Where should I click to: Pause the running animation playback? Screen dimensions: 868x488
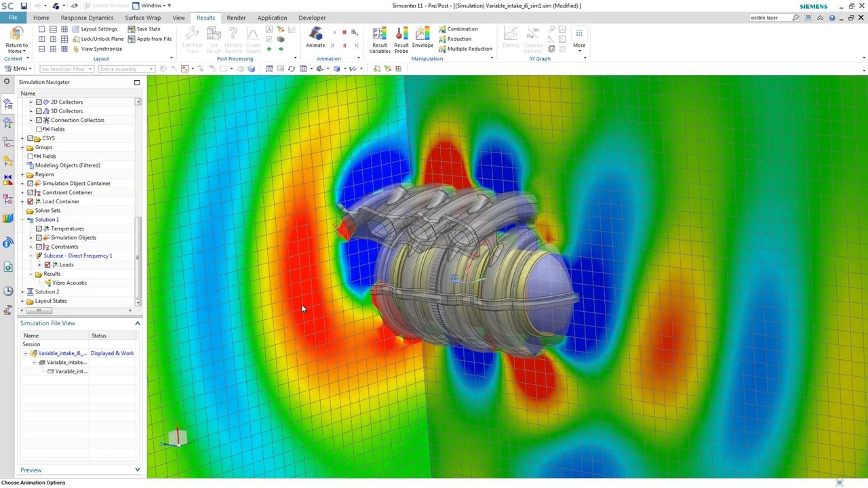[344, 45]
